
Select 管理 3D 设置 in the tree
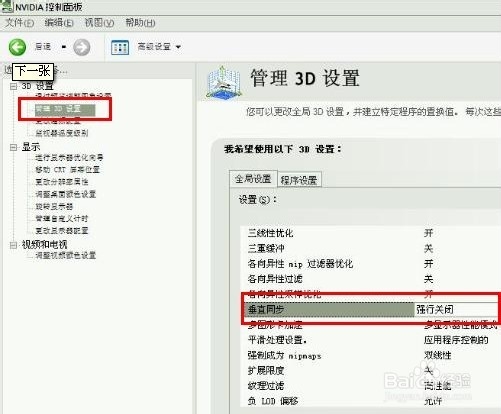(65, 109)
